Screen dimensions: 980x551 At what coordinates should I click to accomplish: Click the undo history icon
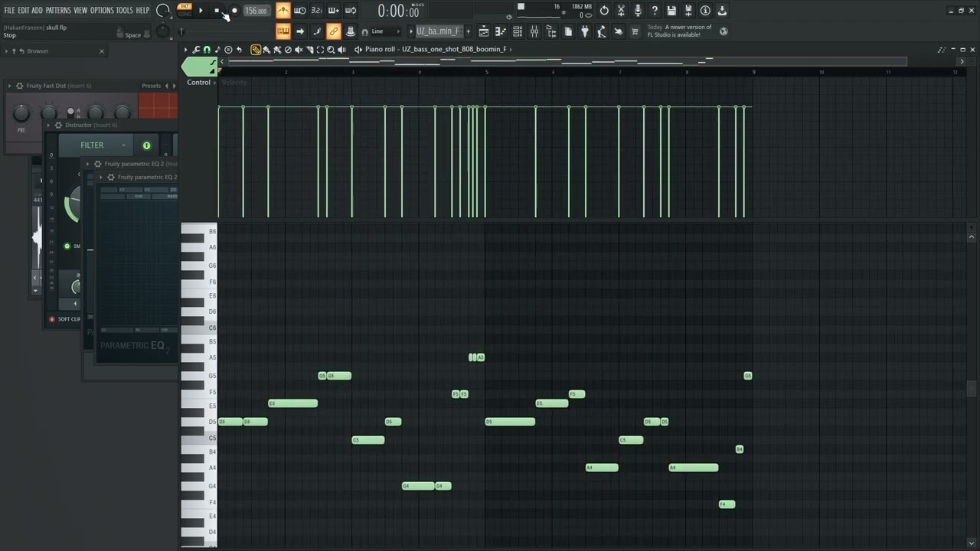604,11
